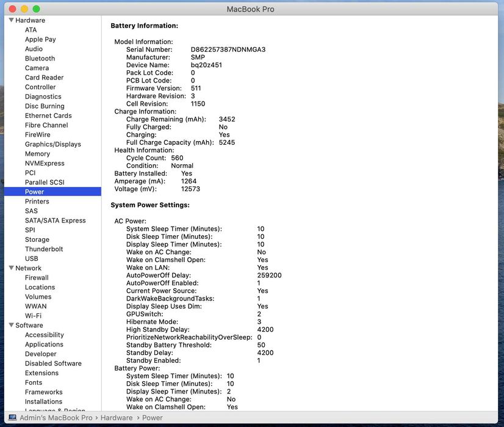Image resolution: width=504 pixels, height=427 pixels.
Task: Open USB device information
Action: click(32, 258)
